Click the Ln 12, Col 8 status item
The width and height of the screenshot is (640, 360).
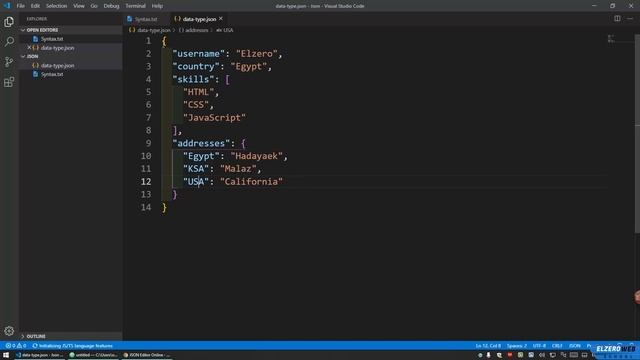click(488, 346)
